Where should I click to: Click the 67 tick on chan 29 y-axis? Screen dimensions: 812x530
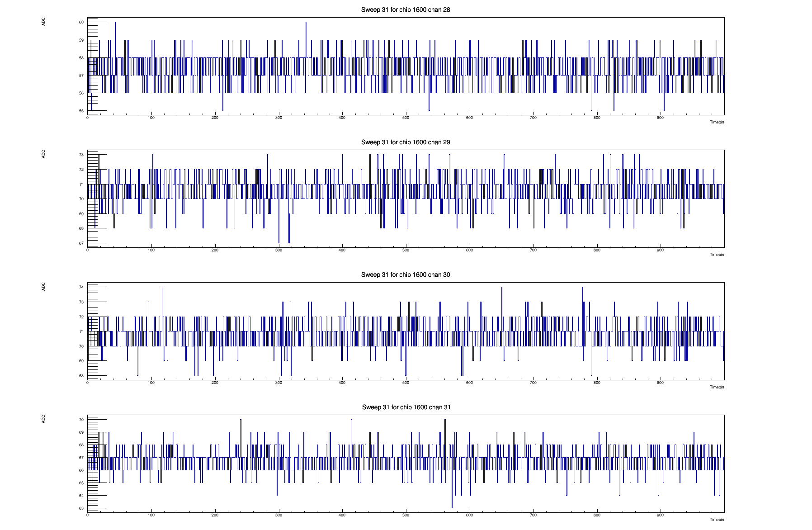(x=81, y=243)
